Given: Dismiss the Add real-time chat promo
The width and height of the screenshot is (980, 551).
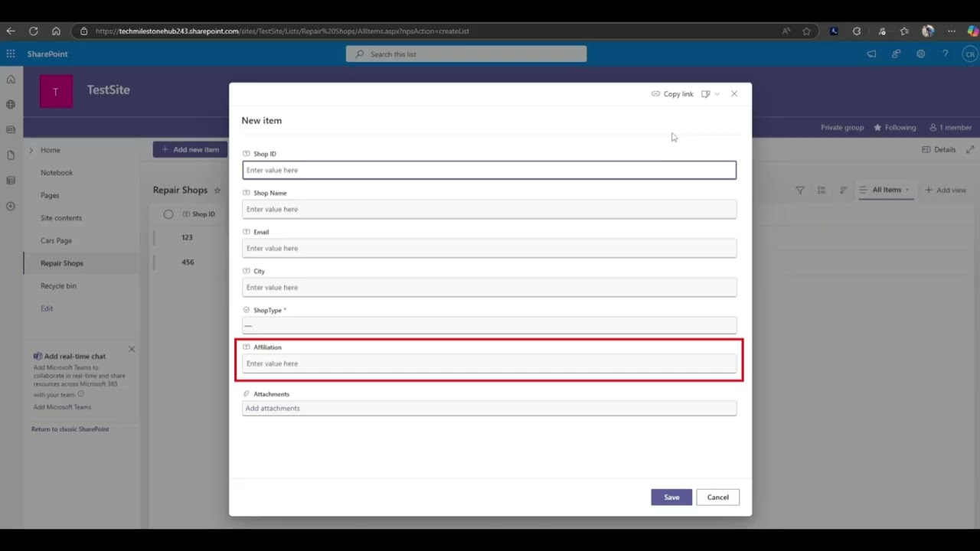Looking at the screenshot, I should [132, 350].
